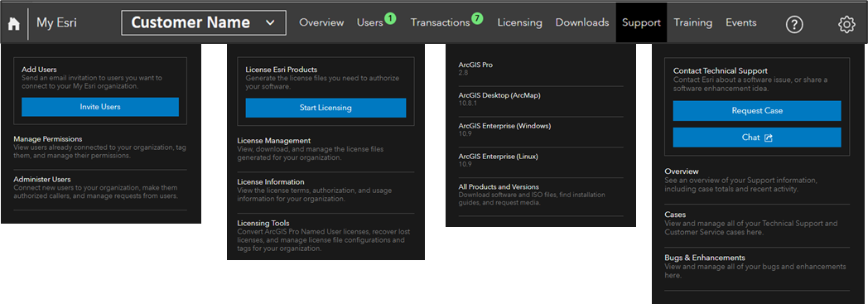Select the Support tab

pyautogui.click(x=641, y=22)
